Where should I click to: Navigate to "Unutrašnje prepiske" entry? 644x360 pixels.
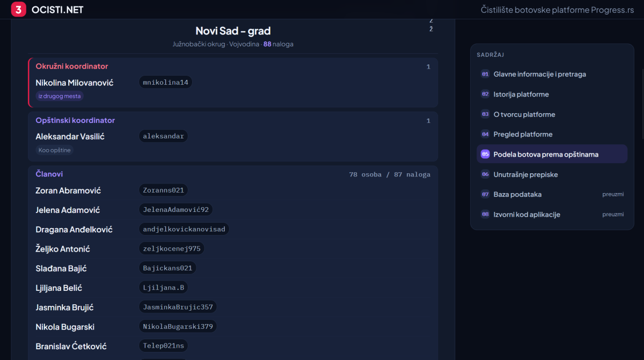click(x=552, y=174)
